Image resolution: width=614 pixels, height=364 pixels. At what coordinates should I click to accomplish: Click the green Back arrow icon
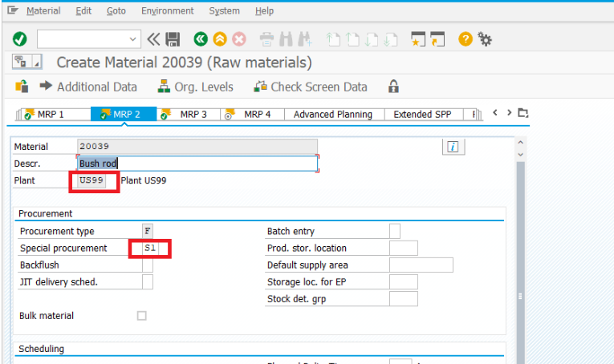tap(201, 38)
